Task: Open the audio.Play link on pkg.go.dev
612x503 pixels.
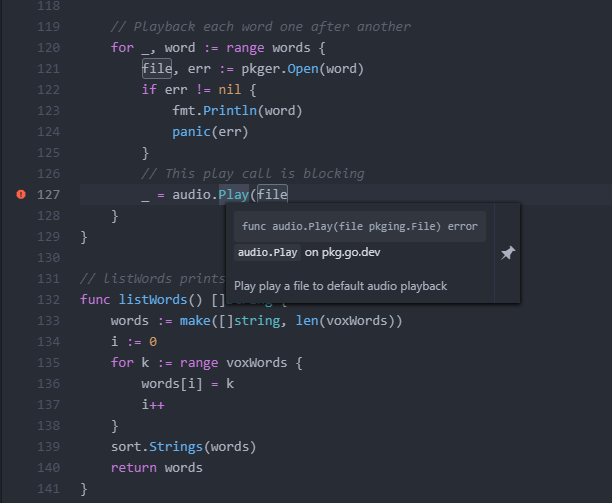Action: (267, 252)
